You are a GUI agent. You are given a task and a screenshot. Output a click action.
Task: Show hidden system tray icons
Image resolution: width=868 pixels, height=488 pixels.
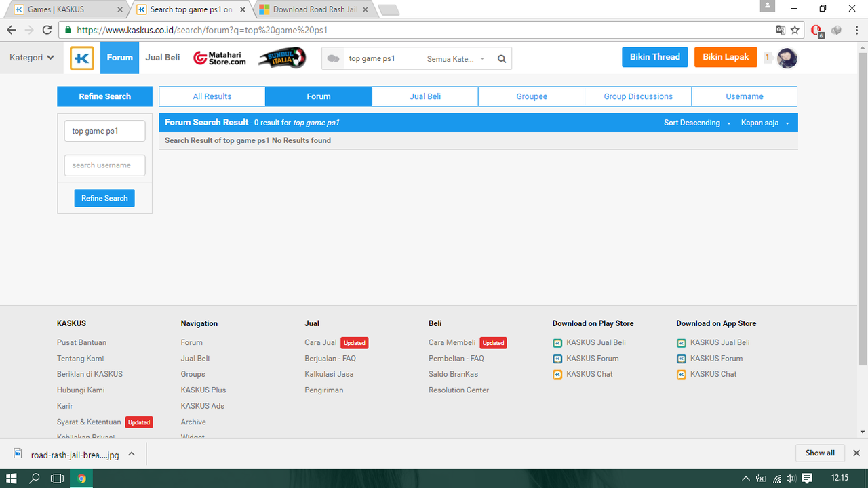point(746,479)
